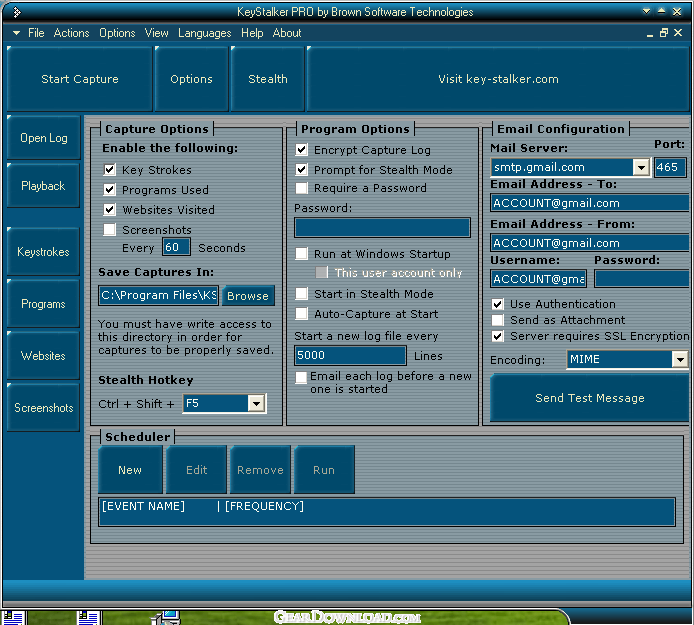The height and width of the screenshot is (625, 694).
Task: Open the menu bar arrow dropdown before File
Action: pos(16,33)
